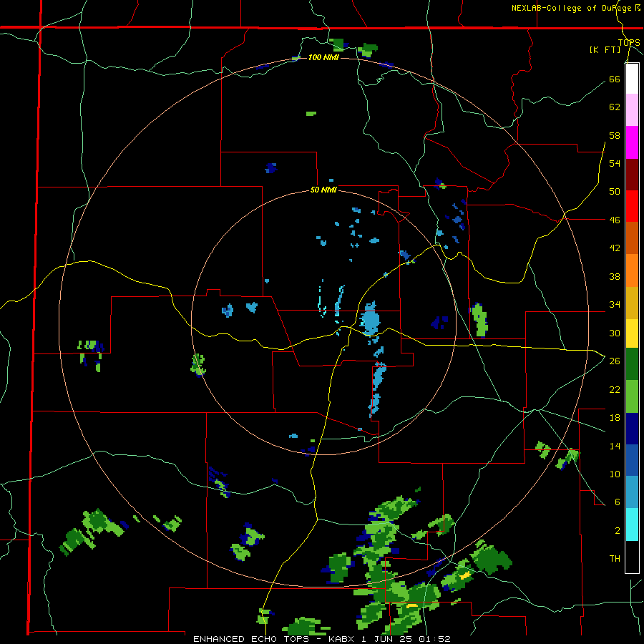Click the black TH legend segment

(632, 557)
